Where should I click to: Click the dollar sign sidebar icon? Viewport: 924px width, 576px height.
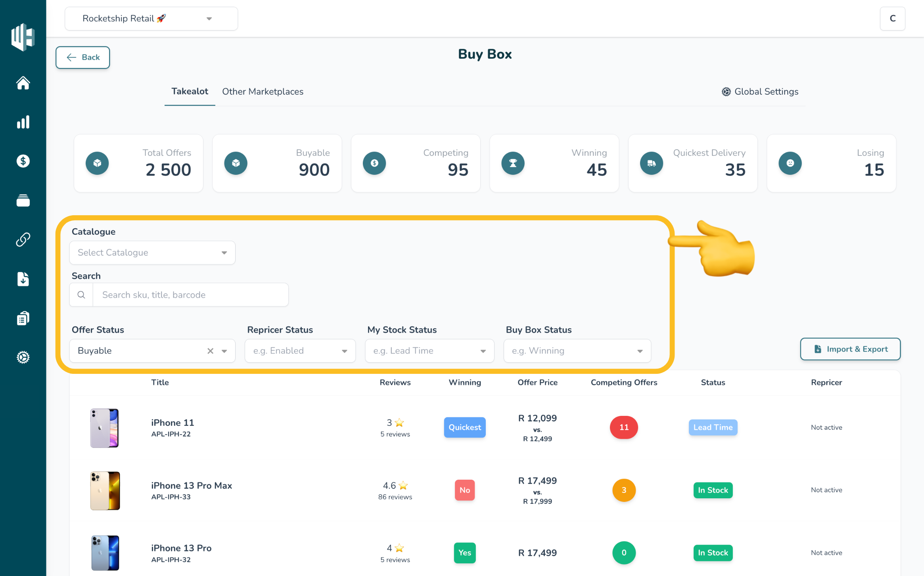coord(23,161)
